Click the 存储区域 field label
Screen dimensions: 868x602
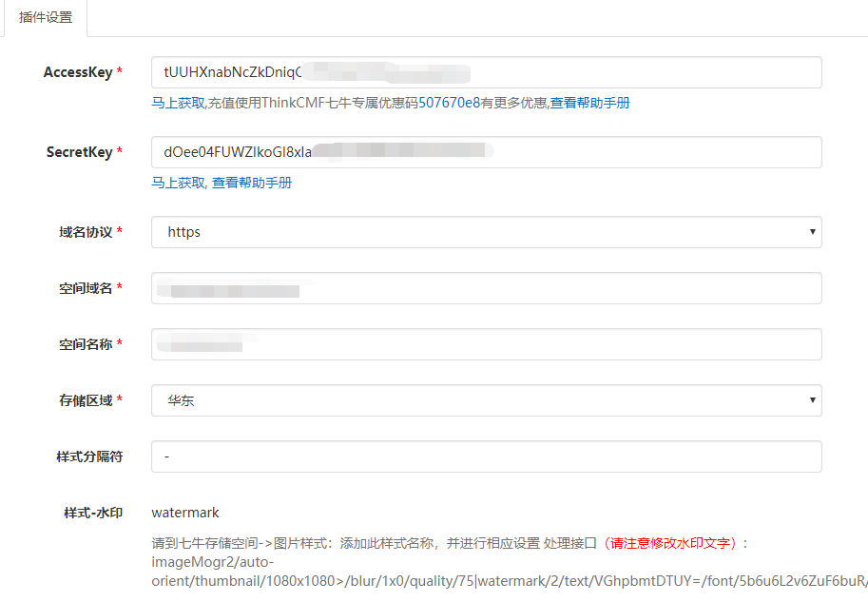(x=93, y=399)
